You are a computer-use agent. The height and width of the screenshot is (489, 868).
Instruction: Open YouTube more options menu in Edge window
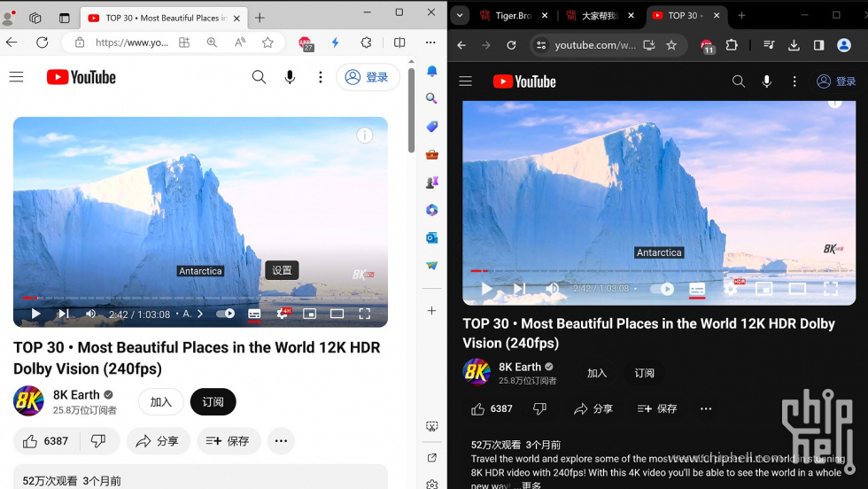coord(320,77)
